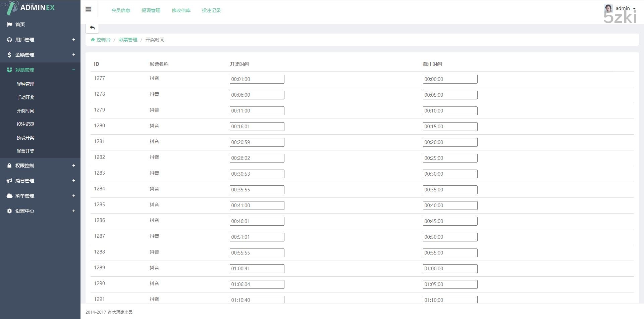Click the 开奖时间 field for ID 1280
644x319 pixels.
257,127
